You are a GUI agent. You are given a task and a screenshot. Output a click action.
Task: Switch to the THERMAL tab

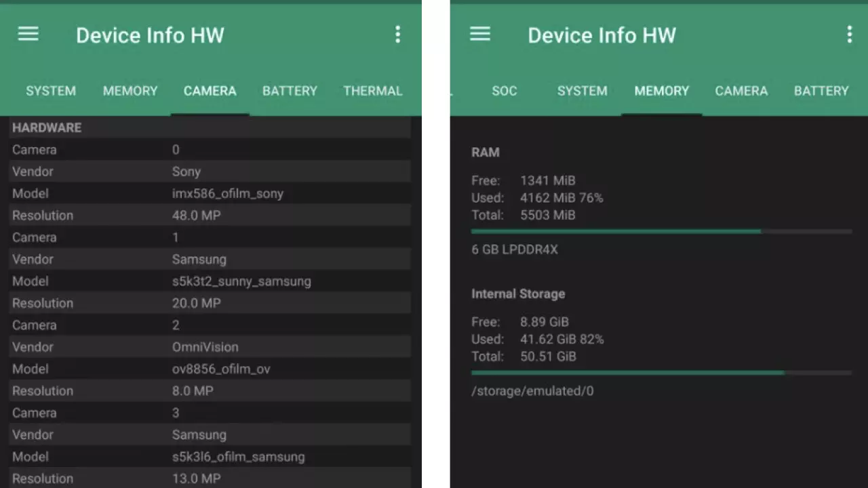(x=372, y=91)
